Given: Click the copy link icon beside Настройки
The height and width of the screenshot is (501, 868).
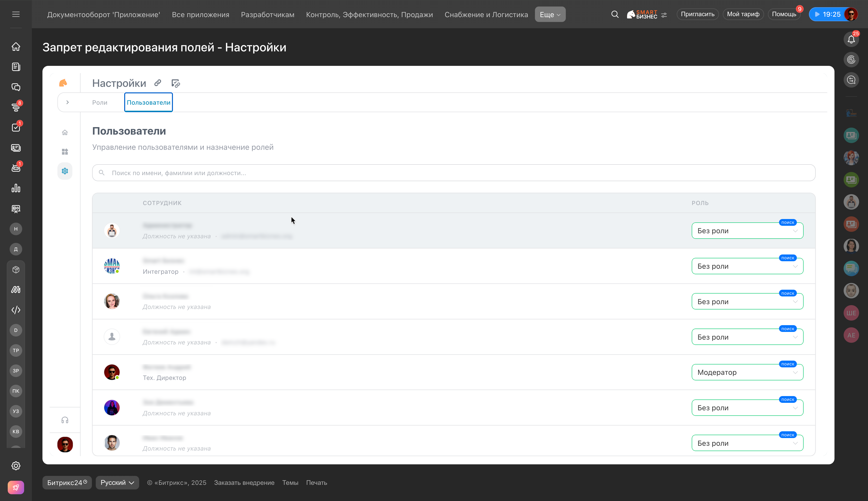Looking at the screenshot, I should 157,83.
